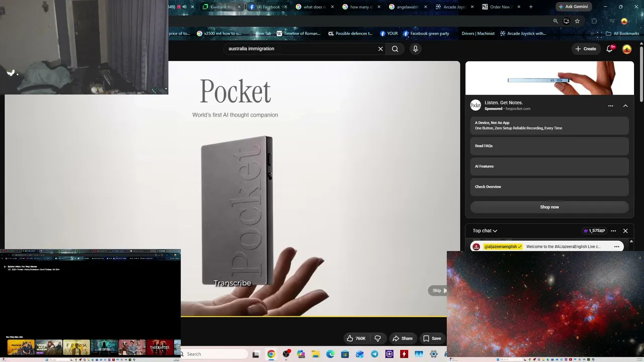The image size is (644, 362).
Task: Open the 'Facebook green party' bookmark
Action: coord(426,34)
